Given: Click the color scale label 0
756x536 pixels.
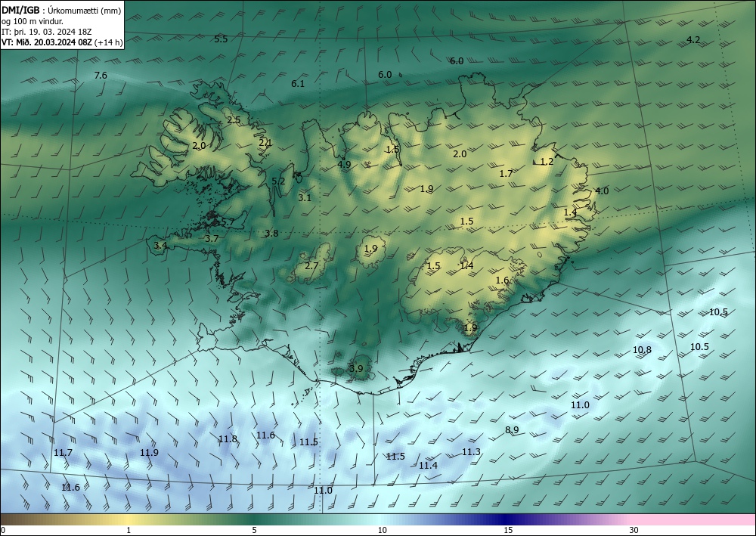Looking at the screenshot, I should click(3, 530).
